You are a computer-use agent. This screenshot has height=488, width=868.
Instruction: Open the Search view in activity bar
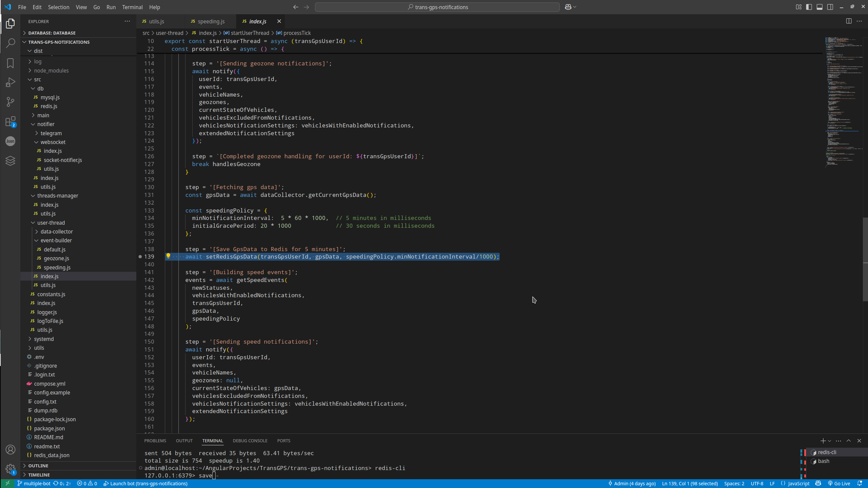point(11,43)
